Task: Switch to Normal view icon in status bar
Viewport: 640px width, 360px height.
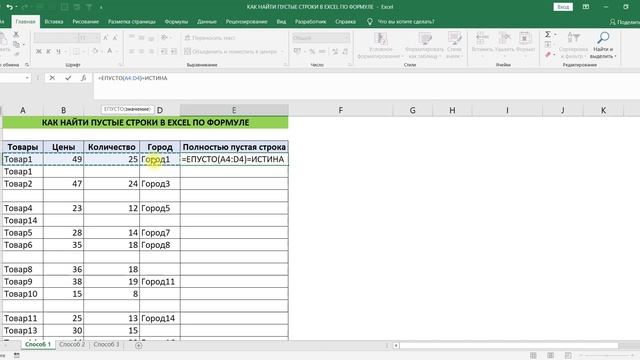Action: point(533,356)
